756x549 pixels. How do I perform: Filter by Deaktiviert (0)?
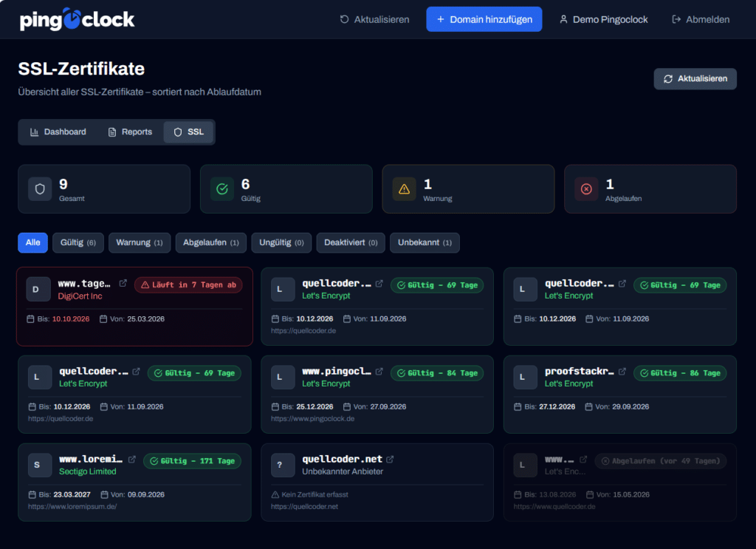point(351,242)
